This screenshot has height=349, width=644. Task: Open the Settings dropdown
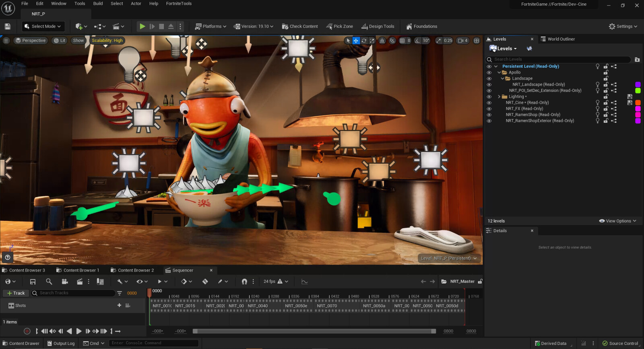pos(623,27)
